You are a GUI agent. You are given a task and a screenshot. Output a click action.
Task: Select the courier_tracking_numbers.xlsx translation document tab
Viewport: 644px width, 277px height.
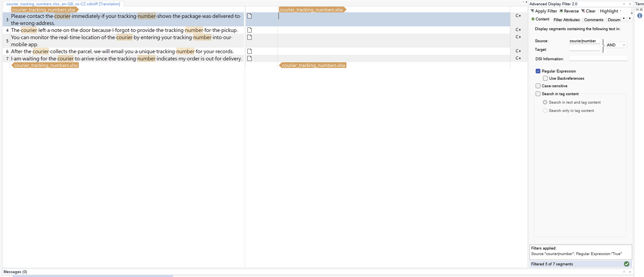click(x=63, y=4)
